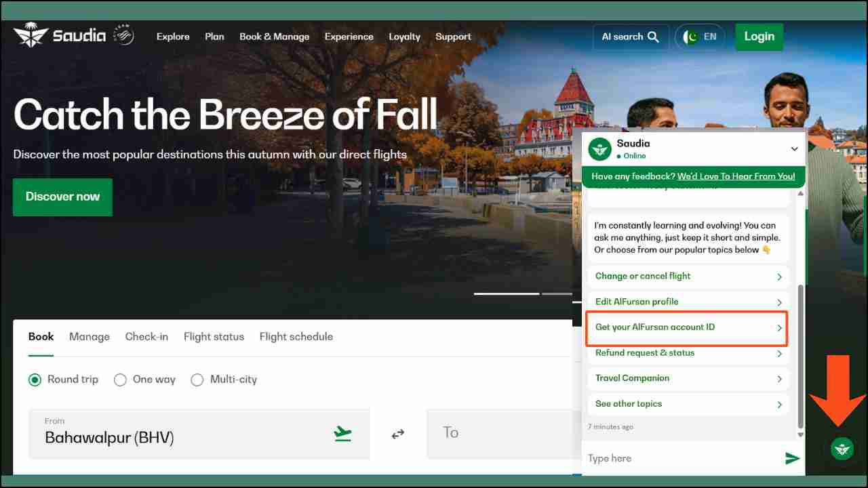Click the SkyTeam alliance emblem icon
This screenshot has width=868, height=488.
124,36
